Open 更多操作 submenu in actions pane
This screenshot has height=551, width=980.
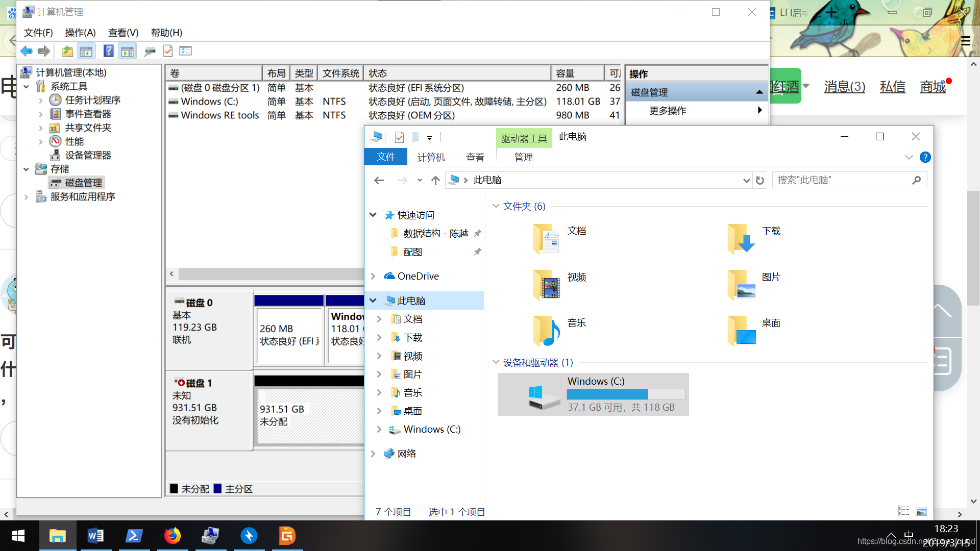[697, 111]
